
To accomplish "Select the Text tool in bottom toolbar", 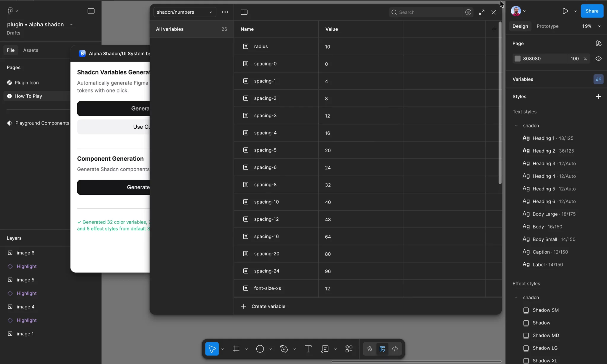I will [x=308, y=349].
